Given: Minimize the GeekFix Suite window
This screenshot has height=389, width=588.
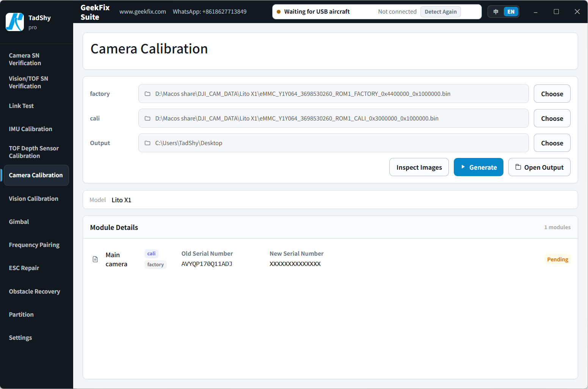Looking at the screenshot, I should (536, 12).
